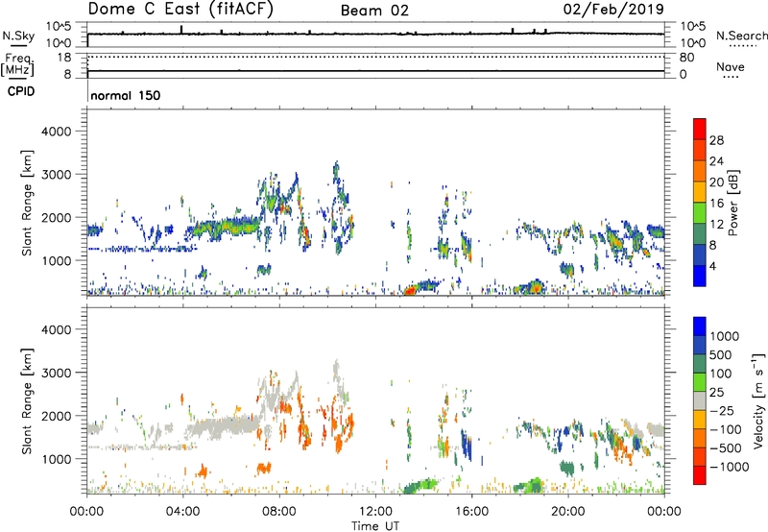Click the '04:00' time tick label

[x=182, y=512]
